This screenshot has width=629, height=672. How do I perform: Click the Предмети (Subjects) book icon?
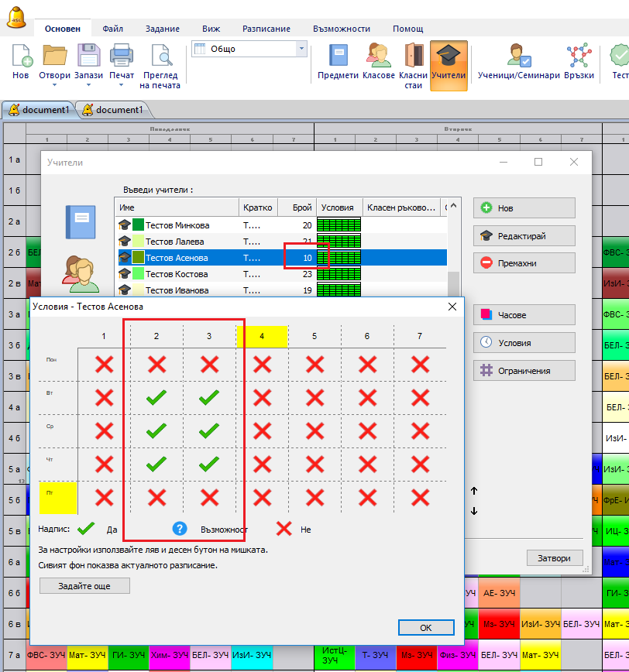(x=339, y=57)
